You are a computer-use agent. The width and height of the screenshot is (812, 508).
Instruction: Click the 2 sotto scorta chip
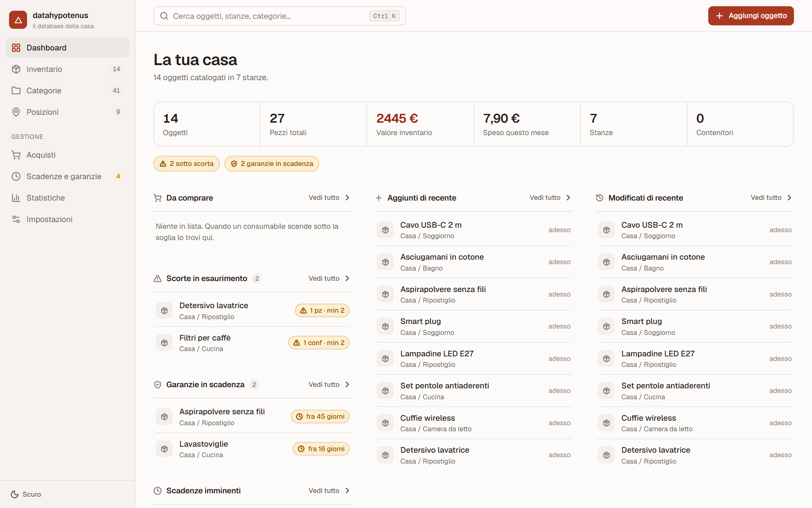click(x=186, y=164)
